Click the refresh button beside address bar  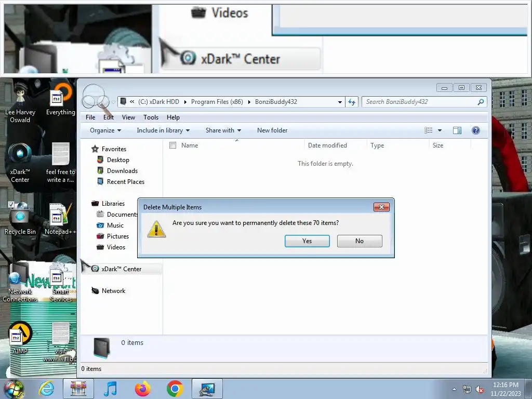(x=352, y=102)
